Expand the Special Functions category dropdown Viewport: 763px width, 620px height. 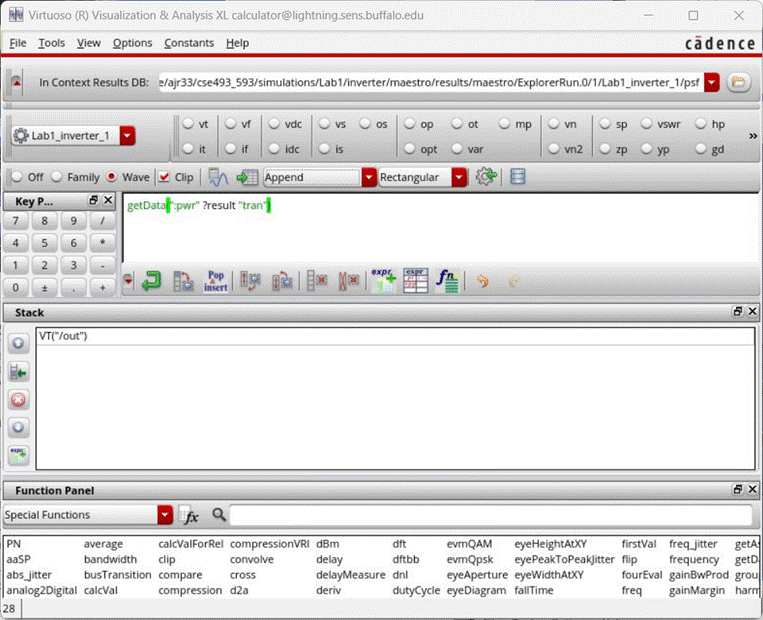[x=165, y=515]
